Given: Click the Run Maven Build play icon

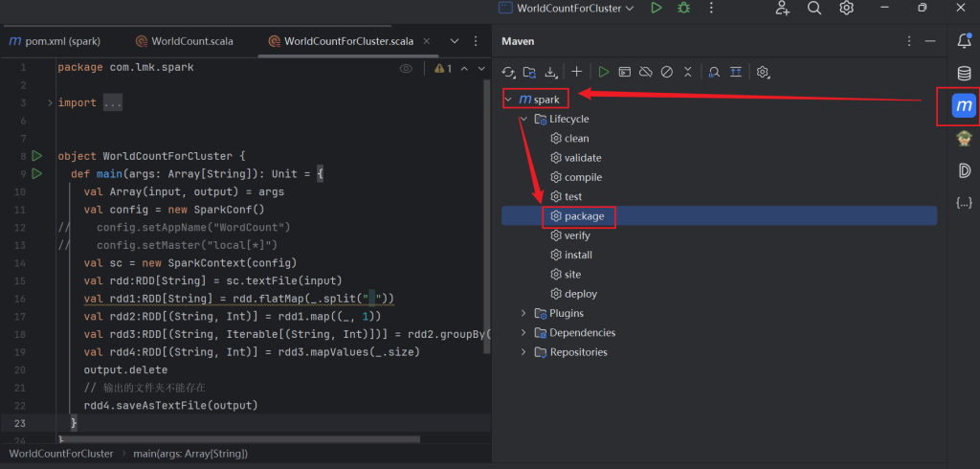Looking at the screenshot, I should 603,72.
